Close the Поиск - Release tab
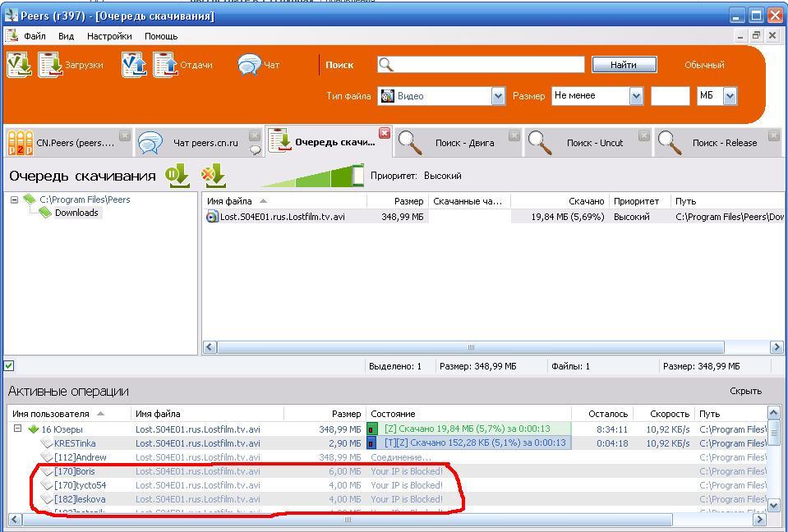The height and width of the screenshot is (532, 788). [x=773, y=135]
